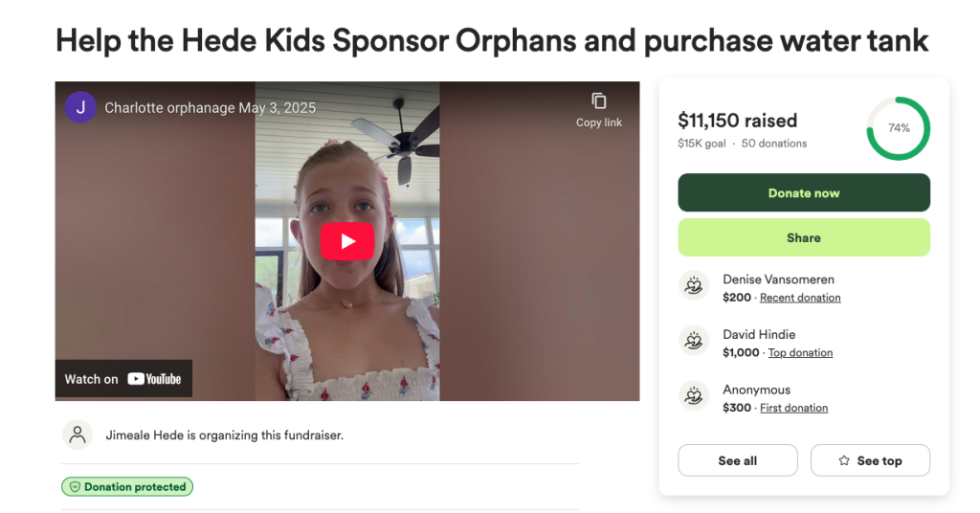Click the Copy link icon on video
Viewport: 980px width, 513px height.
click(x=599, y=101)
